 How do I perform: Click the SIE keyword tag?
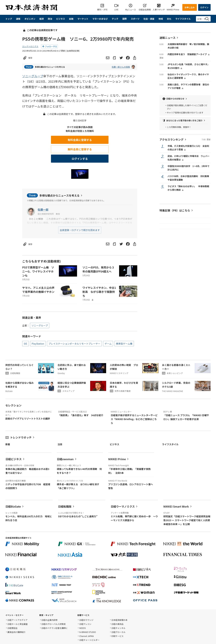point(25,344)
